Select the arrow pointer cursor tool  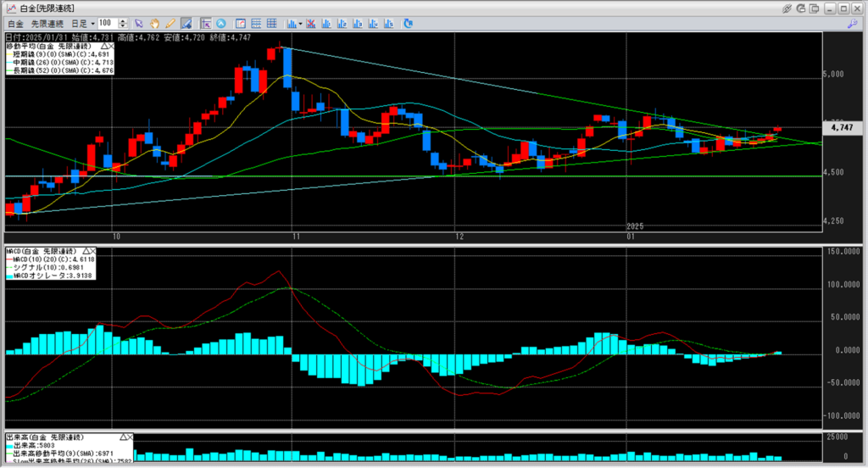pos(140,23)
